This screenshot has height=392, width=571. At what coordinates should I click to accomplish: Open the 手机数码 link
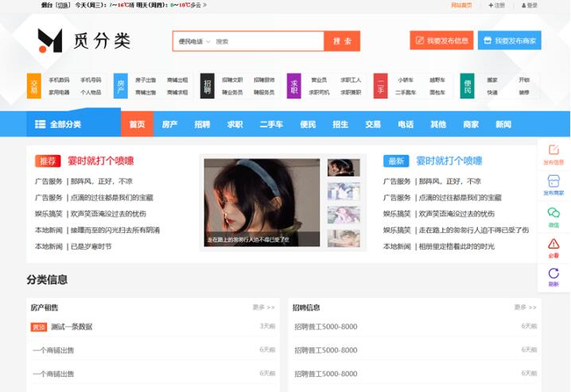(x=59, y=80)
